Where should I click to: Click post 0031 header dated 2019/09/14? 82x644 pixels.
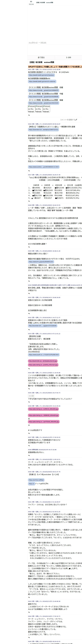[44, 298]
